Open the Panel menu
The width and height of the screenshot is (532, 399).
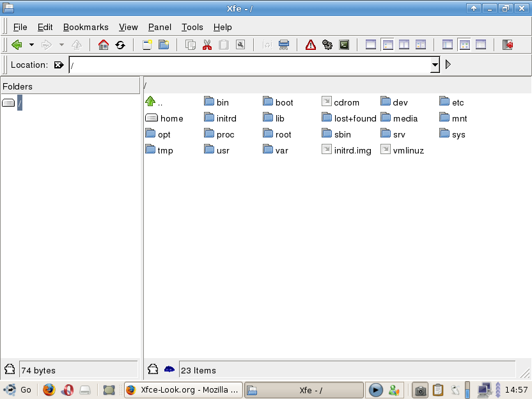point(159,27)
